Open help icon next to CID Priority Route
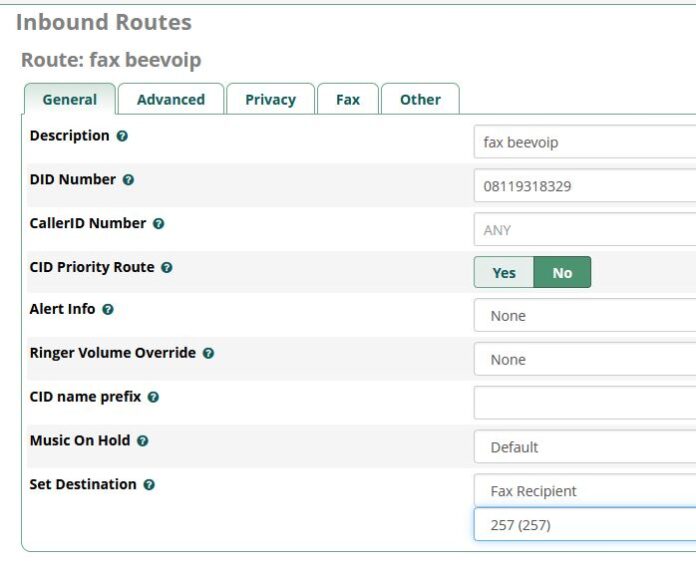Viewport: 696px width, 566px height. (166, 267)
